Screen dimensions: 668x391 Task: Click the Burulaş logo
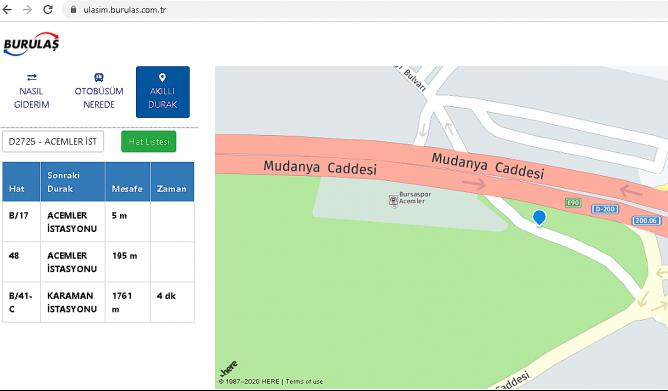tap(32, 43)
